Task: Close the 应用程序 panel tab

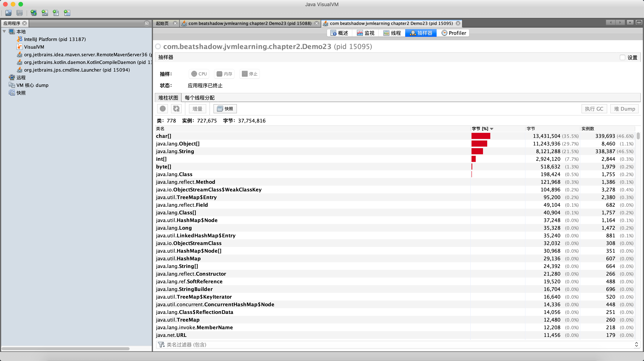Action: click(x=25, y=23)
